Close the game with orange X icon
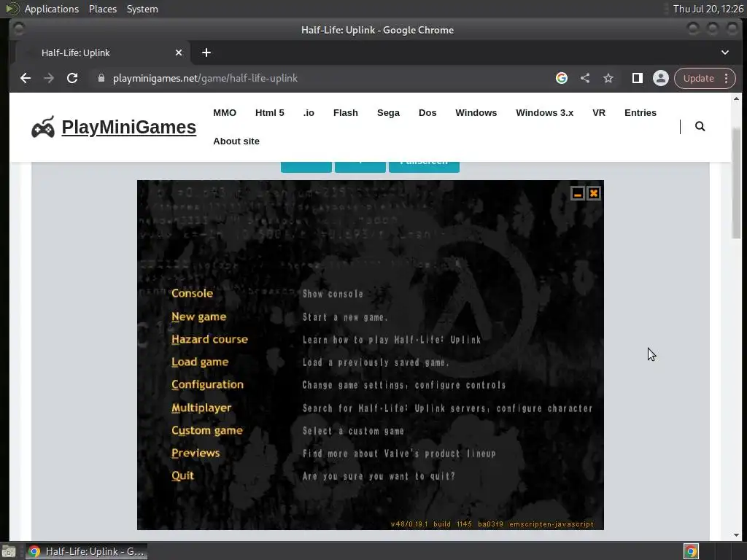This screenshot has width=747, height=560. click(594, 193)
